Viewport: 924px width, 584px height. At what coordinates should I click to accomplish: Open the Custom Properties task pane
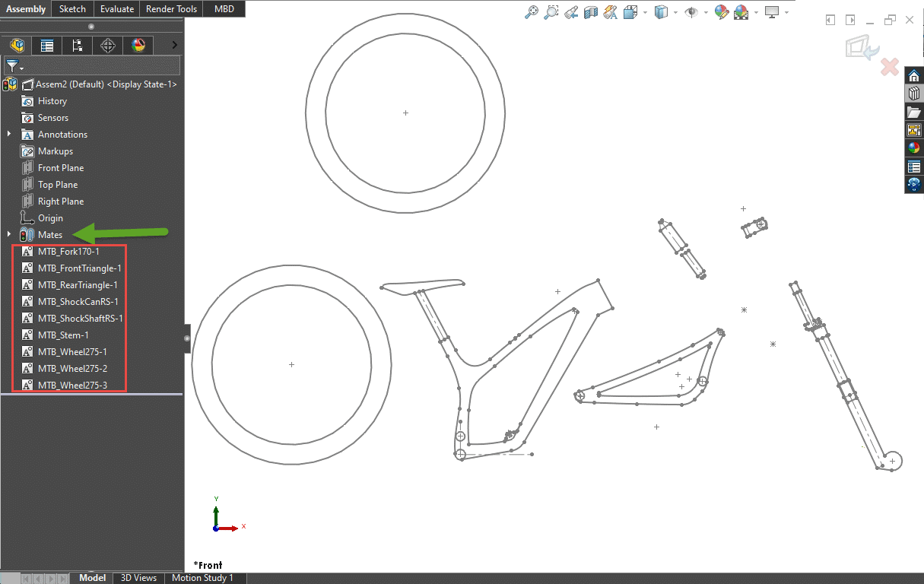click(x=914, y=167)
